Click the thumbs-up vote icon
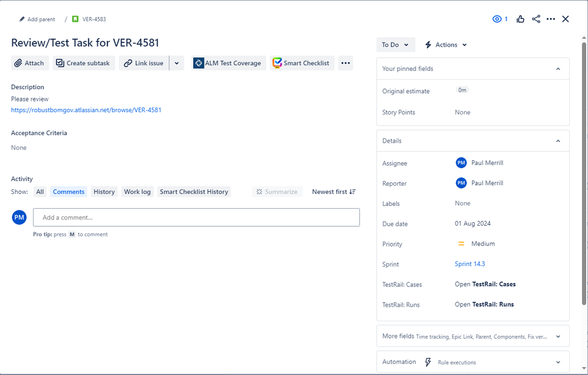This screenshot has width=588, height=375. (x=520, y=19)
